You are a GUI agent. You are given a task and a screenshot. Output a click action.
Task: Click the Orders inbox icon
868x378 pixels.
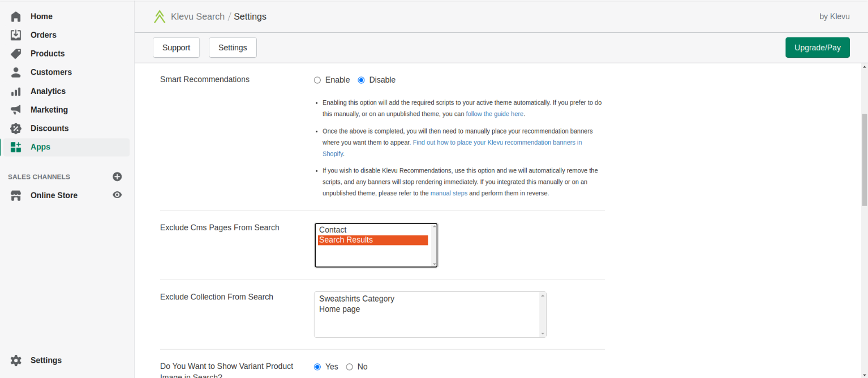point(16,35)
